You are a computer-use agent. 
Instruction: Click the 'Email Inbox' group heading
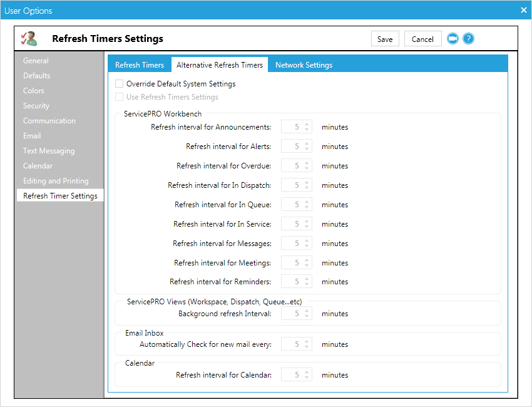pos(144,333)
